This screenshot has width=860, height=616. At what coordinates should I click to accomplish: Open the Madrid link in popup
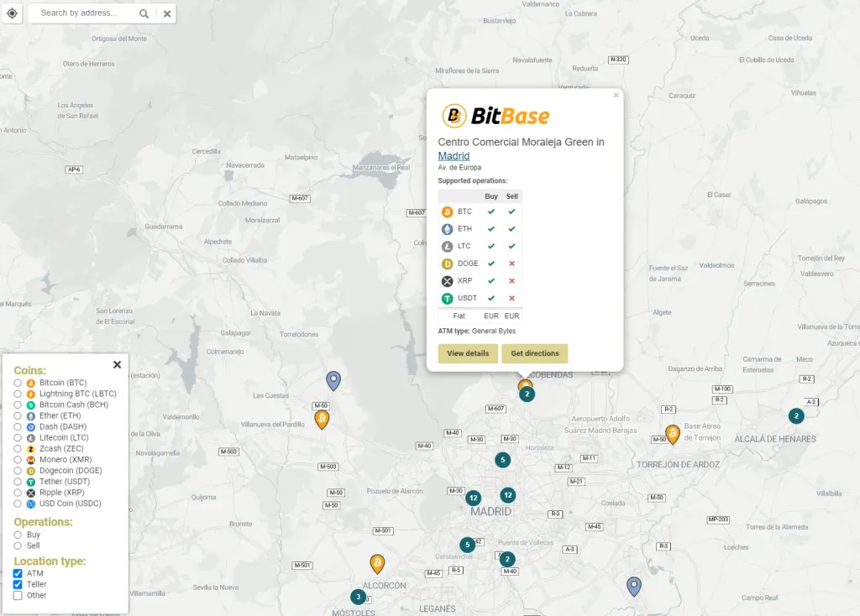coord(454,156)
